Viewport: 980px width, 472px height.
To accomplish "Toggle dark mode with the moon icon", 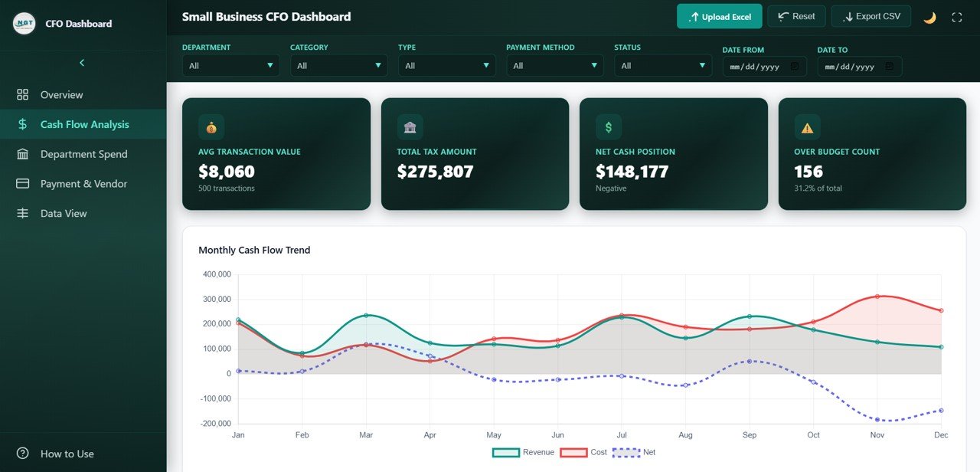I will point(929,16).
